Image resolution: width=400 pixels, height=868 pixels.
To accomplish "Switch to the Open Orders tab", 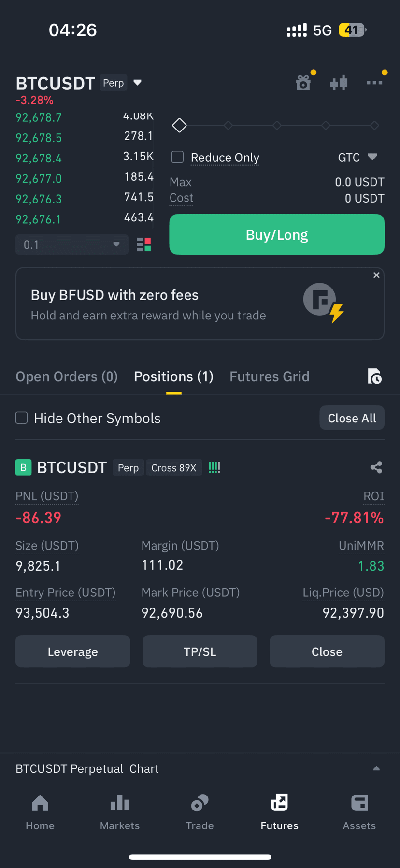I will (x=67, y=376).
